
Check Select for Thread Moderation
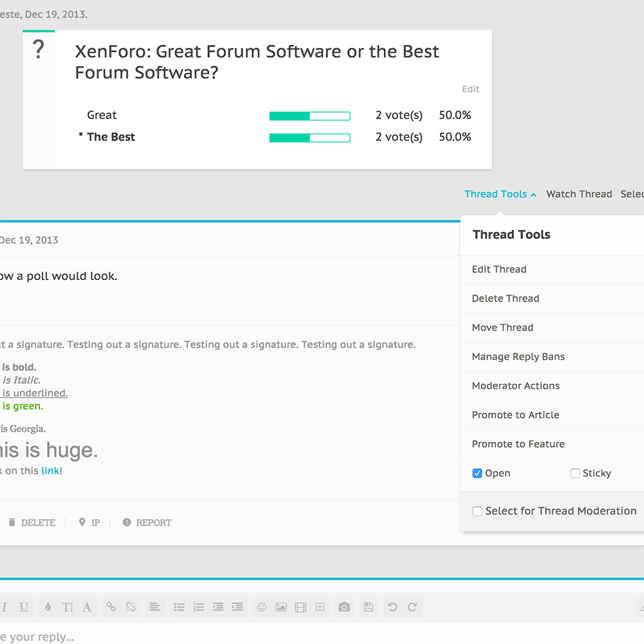coord(477,511)
